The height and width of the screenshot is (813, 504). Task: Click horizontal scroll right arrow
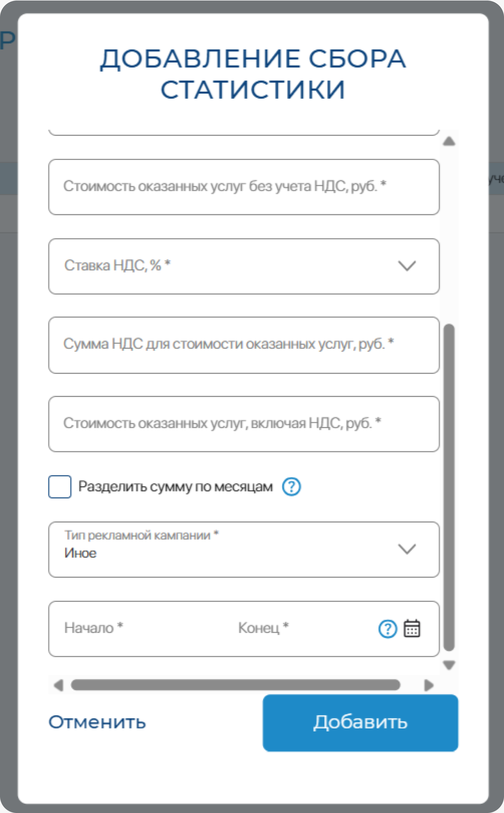[429, 685]
